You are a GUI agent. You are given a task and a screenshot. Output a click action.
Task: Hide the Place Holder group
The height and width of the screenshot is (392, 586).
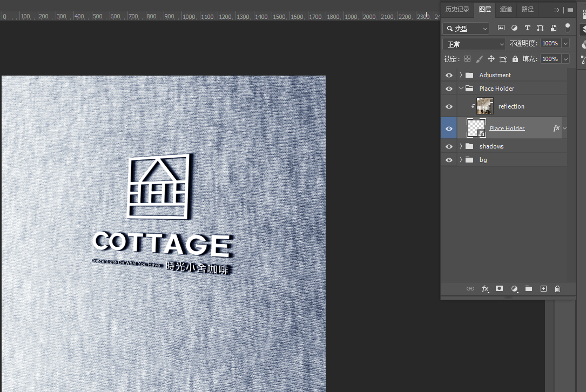click(449, 89)
